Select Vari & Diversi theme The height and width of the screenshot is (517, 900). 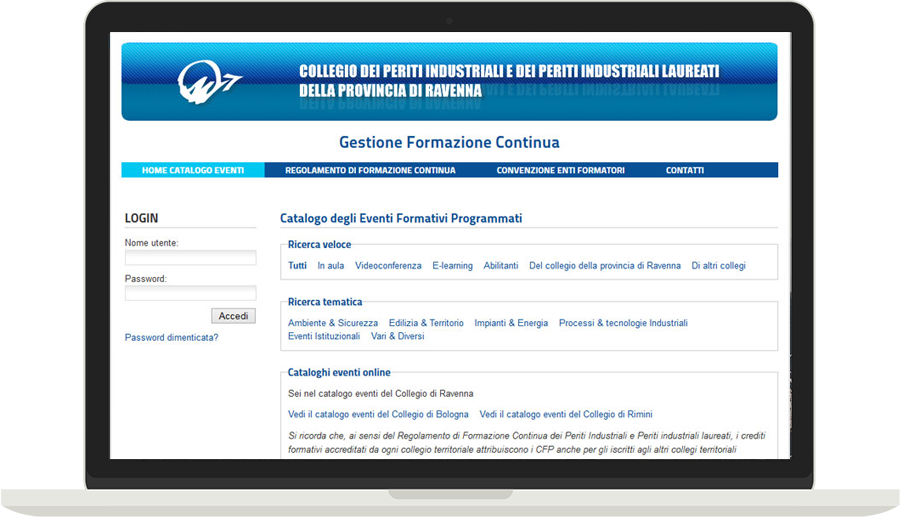pyautogui.click(x=397, y=336)
